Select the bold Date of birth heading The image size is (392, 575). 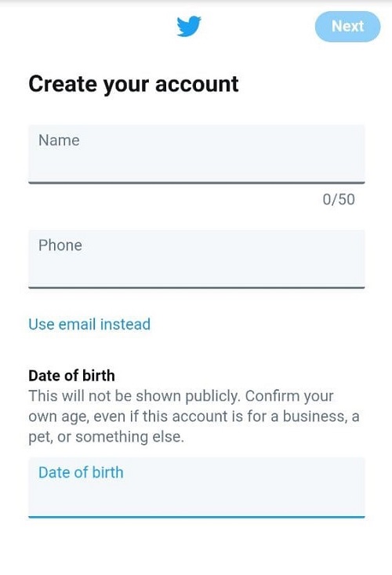[71, 376]
